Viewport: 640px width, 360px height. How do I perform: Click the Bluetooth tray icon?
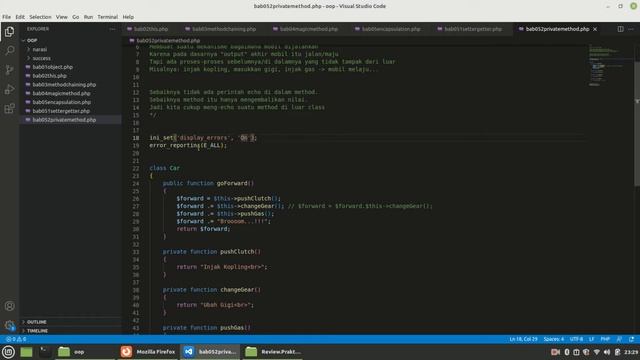point(567,352)
